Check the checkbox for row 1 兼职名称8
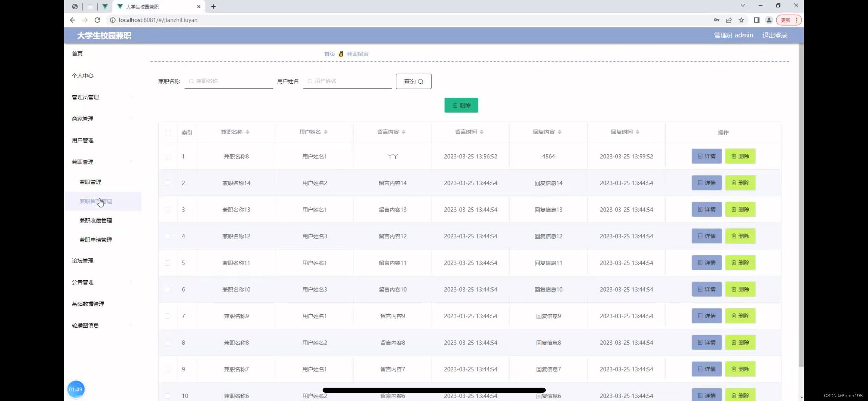This screenshot has width=868, height=401. click(168, 157)
